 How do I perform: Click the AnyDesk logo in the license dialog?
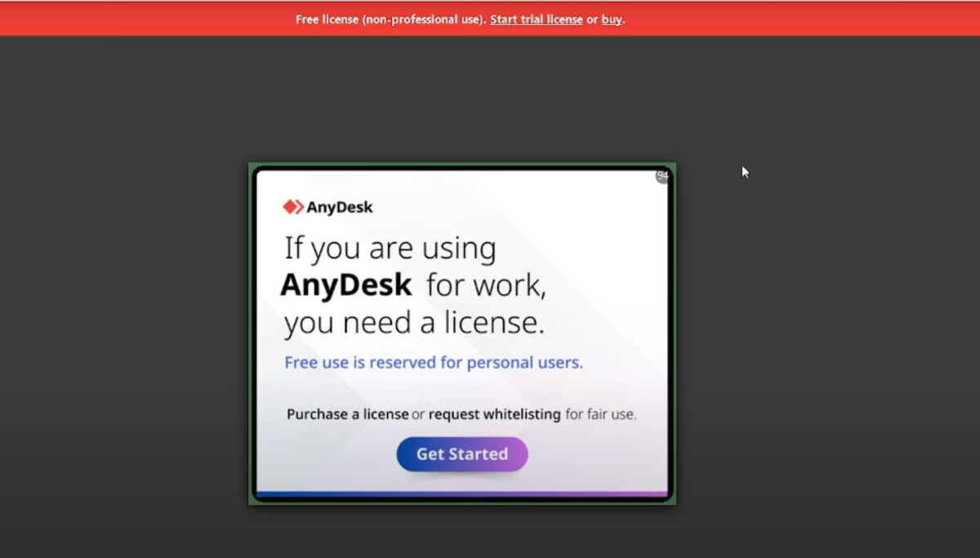click(x=327, y=208)
